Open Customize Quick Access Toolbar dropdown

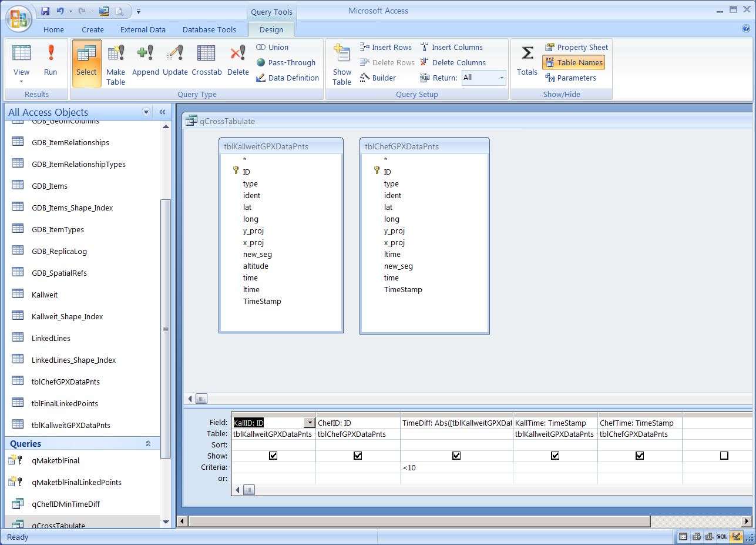pyautogui.click(x=139, y=11)
